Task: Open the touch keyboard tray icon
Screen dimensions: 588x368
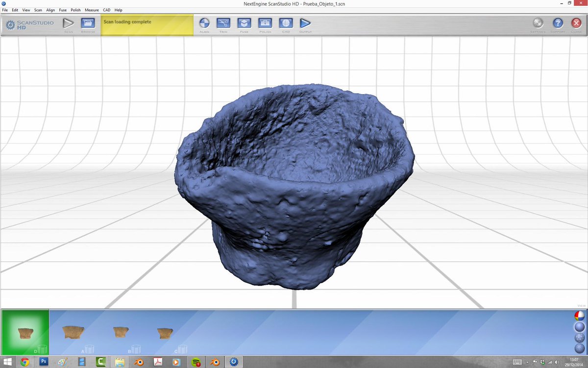Action: tap(517, 362)
